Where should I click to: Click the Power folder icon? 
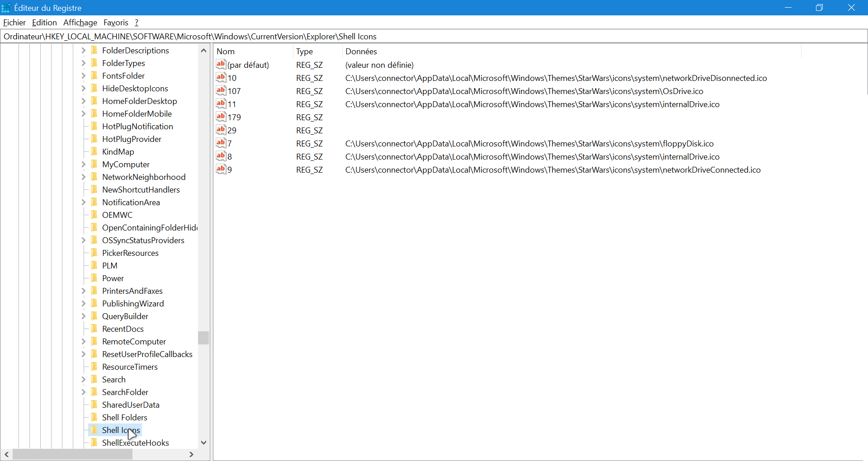pyautogui.click(x=94, y=278)
